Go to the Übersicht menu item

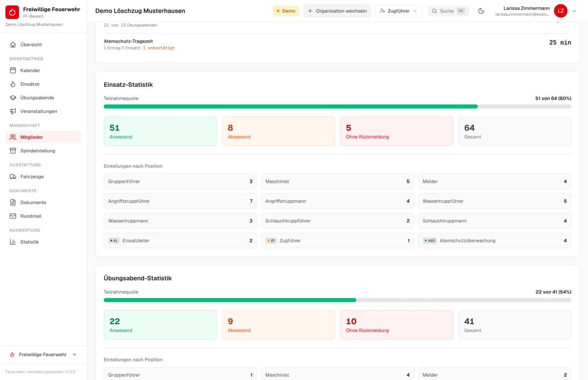pos(43,45)
